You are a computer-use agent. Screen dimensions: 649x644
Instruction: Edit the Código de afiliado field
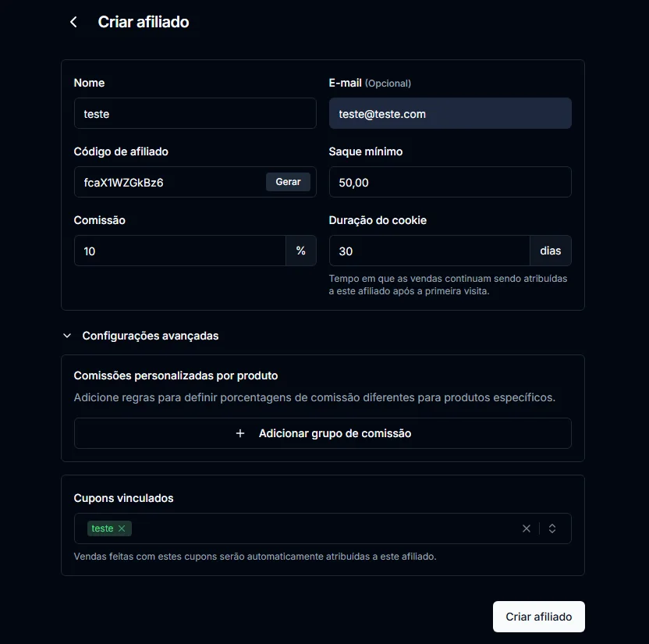[x=170, y=182]
